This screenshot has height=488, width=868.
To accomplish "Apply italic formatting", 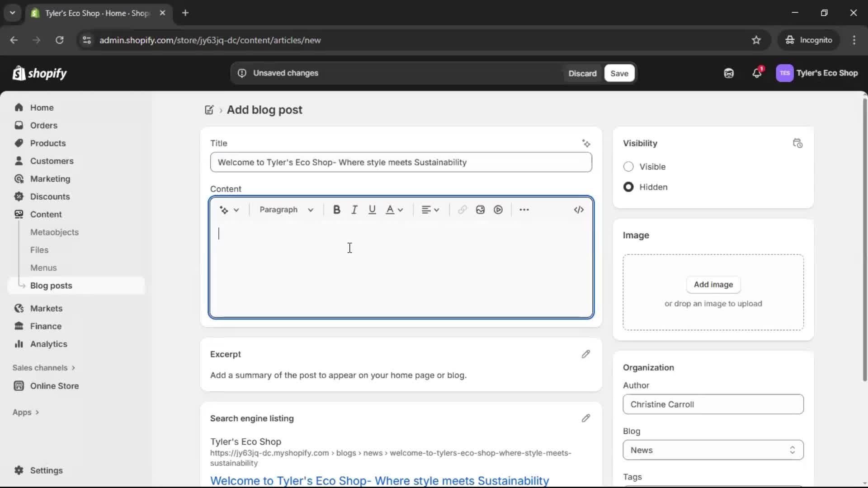I will point(354,210).
